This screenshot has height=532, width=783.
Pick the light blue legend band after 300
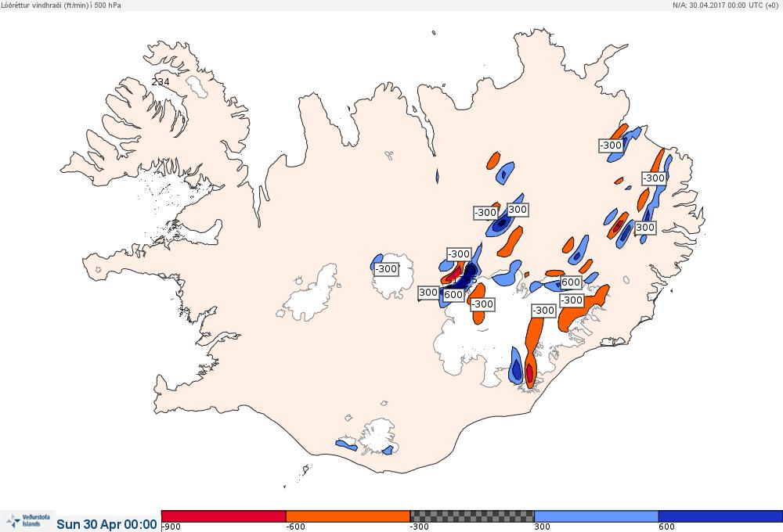(596, 516)
